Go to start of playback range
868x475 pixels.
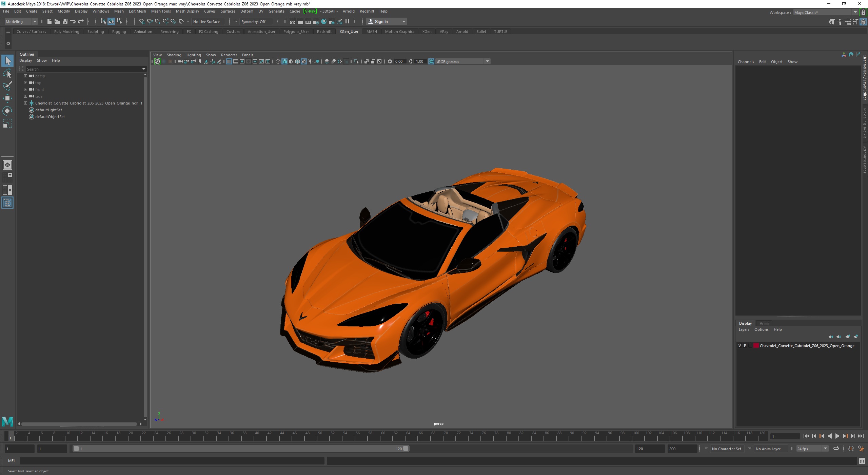point(806,436)
